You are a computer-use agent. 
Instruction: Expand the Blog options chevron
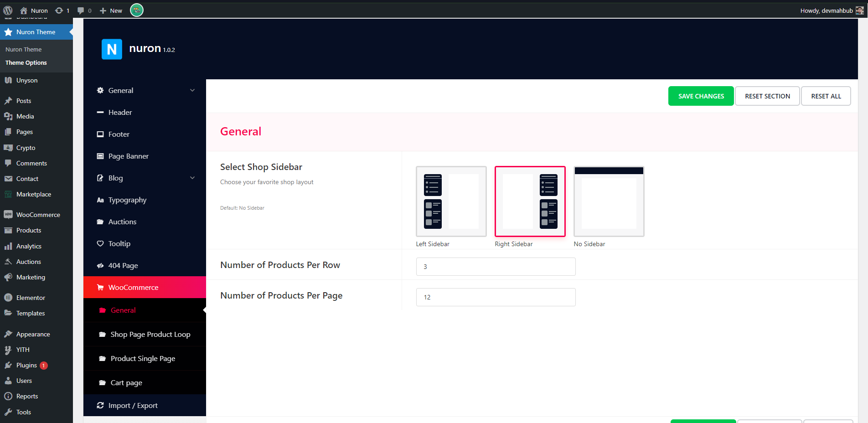192,178
